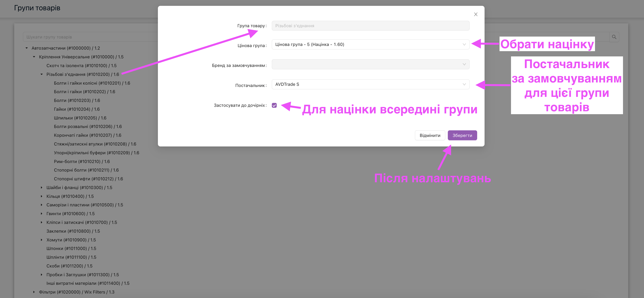Select Стопорні штифти tree item

(88, 179)
